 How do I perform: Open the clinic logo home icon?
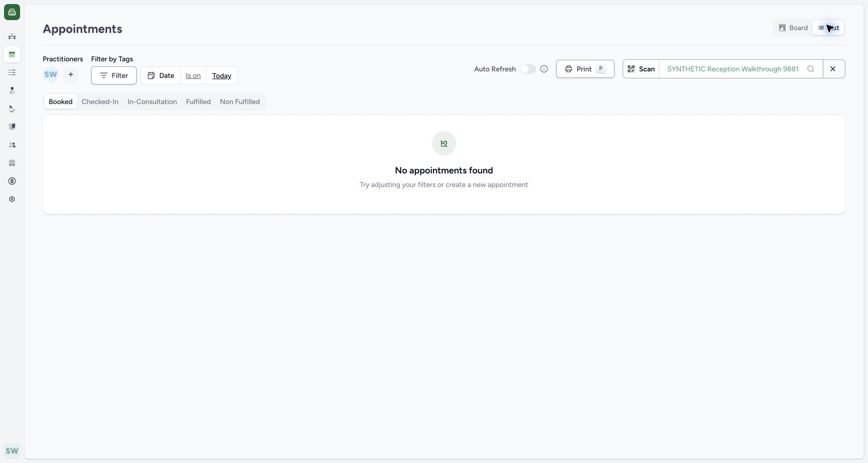(12, 12)
